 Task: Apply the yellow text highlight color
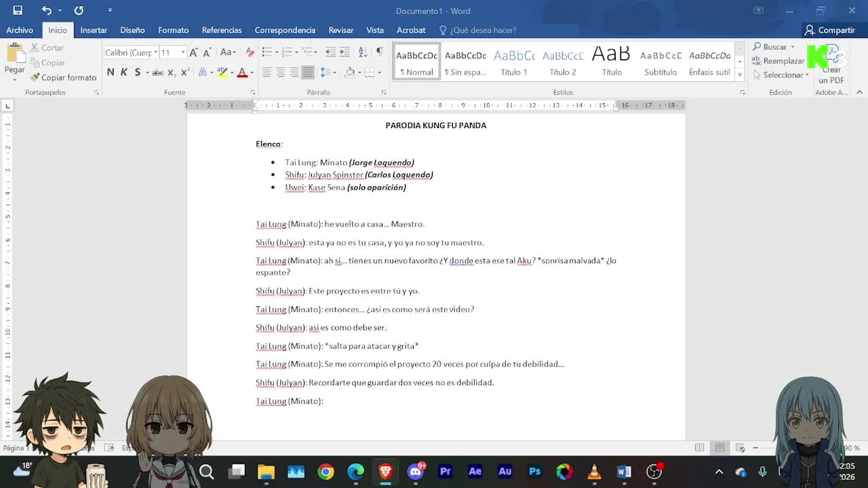222,73
